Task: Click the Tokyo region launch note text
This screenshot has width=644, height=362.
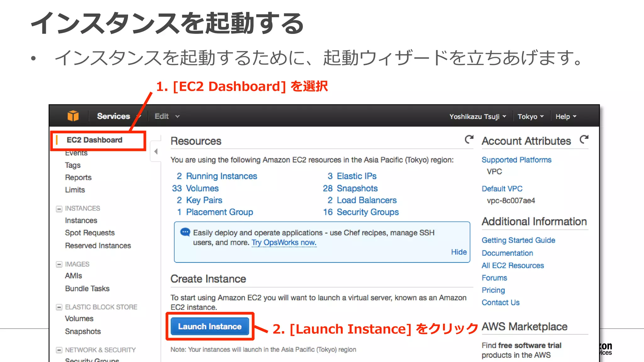Action: pyautogui.click(x=263, y=349)
